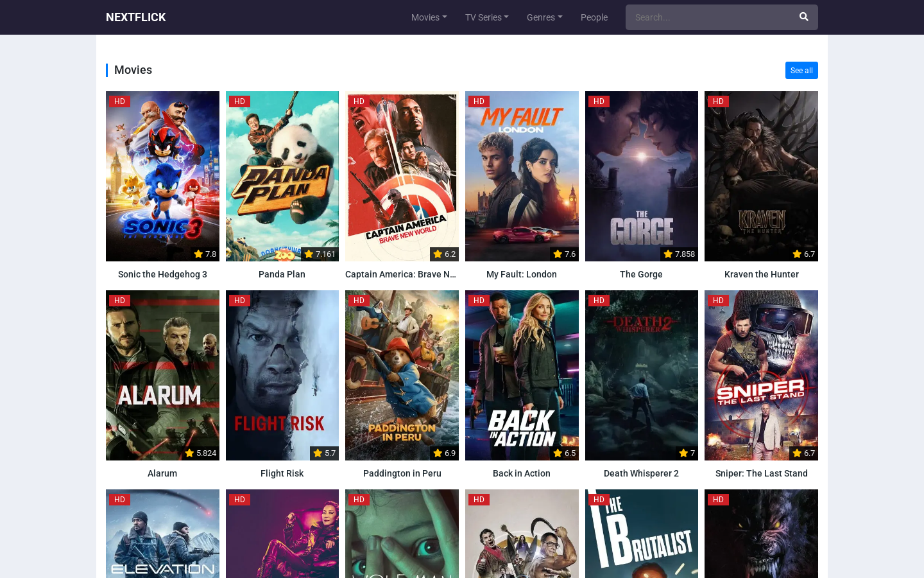Open the Back in Action title link
Image resolution: width=924 pixels, height=578 pixels.
point(522,473)
